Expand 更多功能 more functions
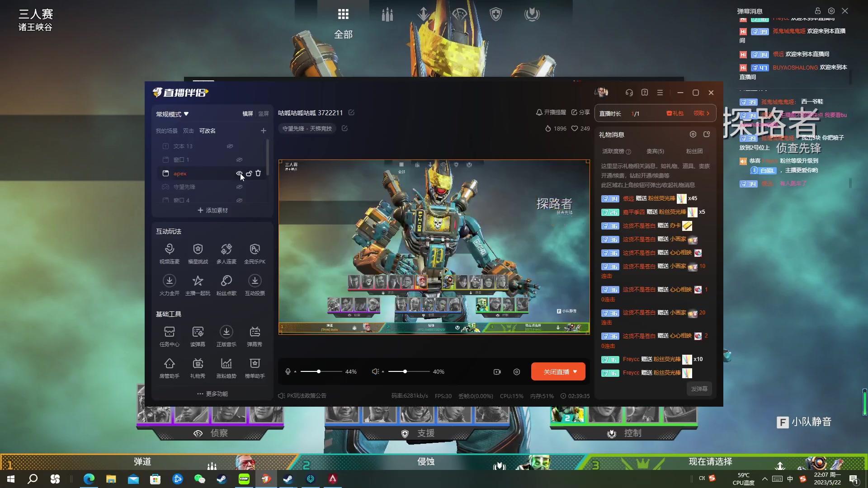This screenshot has width=868, height=488. [x=212, y=394]
